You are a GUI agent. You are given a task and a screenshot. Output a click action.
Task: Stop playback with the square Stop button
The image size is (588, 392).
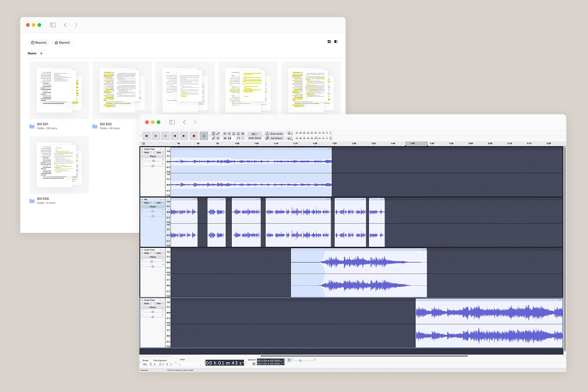pyautogui.click(x=165, y=136)
